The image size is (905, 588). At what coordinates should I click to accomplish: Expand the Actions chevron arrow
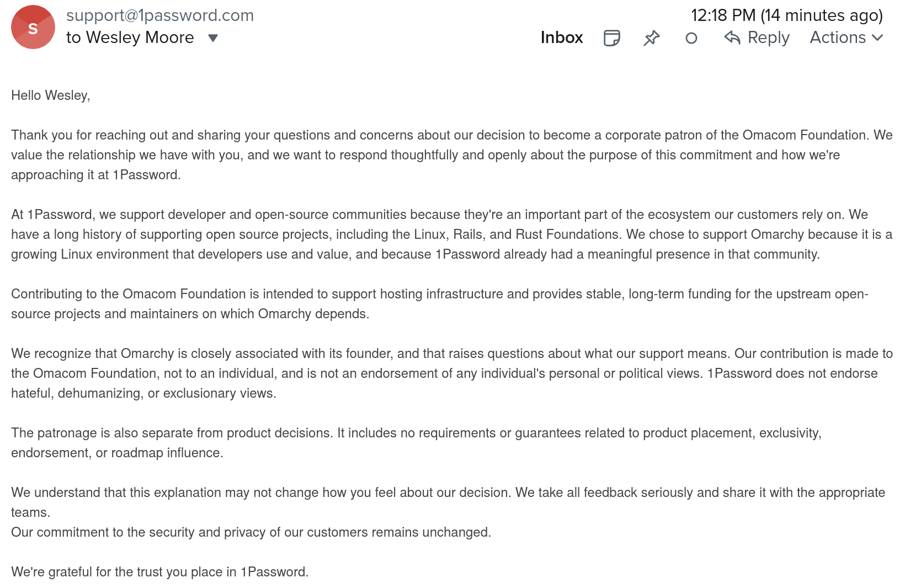[877, 38]
